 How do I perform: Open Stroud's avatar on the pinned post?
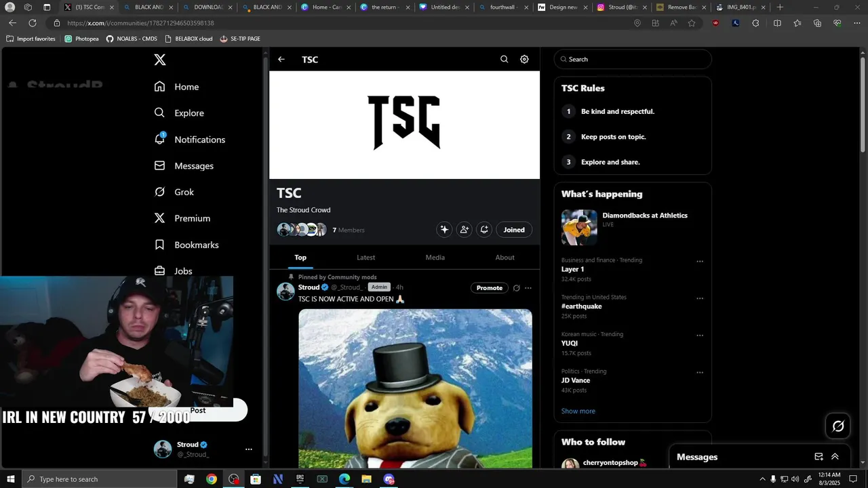pyautogui.click(x=285, y=291)
